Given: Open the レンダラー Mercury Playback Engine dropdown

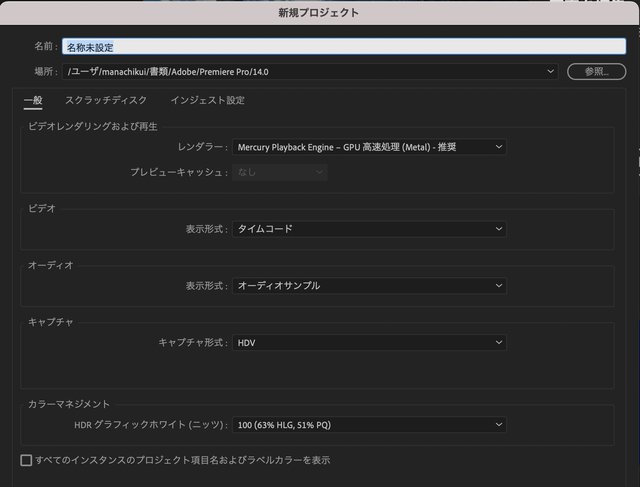Looking at the screenshot, I should click(x=369, y=147).
